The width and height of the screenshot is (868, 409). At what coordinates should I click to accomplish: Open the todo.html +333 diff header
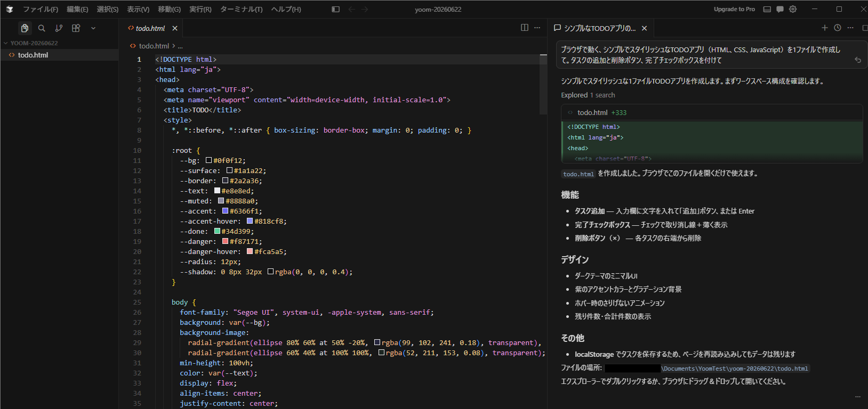coord(712,112)
